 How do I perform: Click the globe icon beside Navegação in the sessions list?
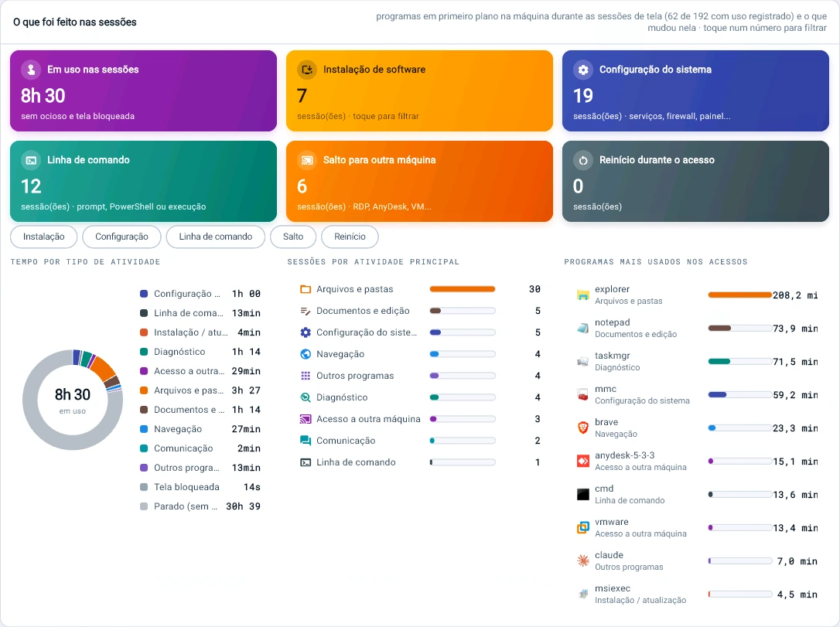306,354
